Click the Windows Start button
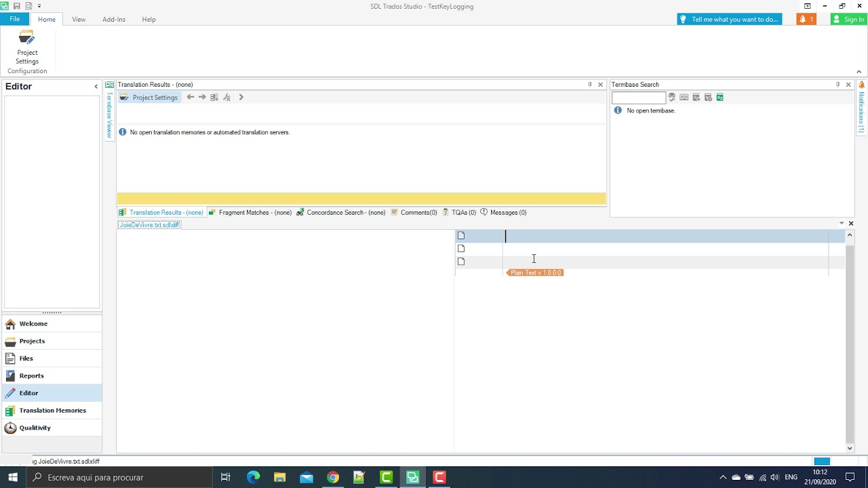The image size is (868, 488). click(13, 477)
